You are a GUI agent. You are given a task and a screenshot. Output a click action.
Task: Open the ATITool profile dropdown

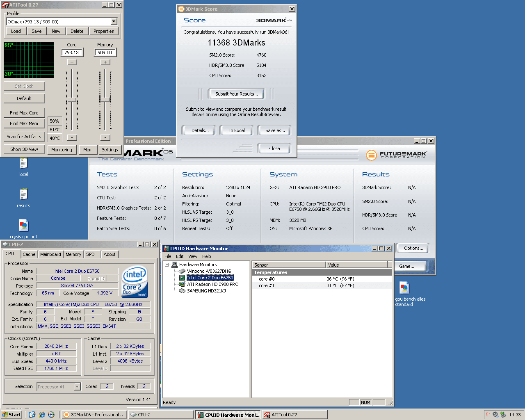point(114,22)
